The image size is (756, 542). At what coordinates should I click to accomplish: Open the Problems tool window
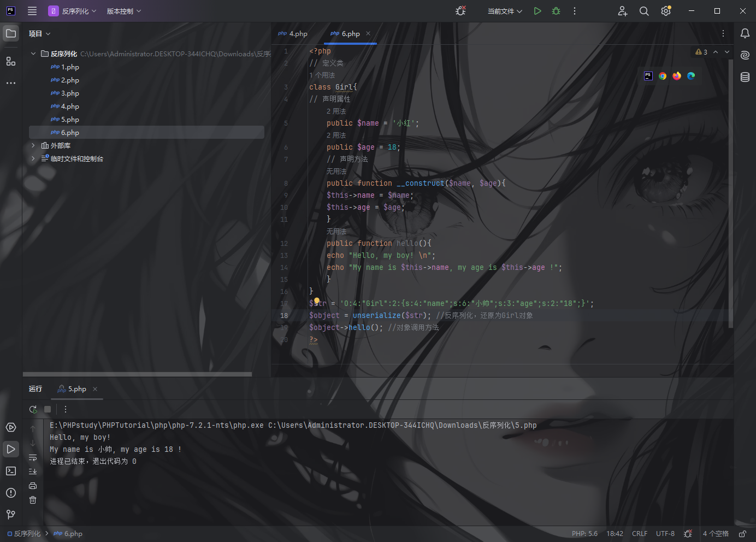click(x=11, y=493)
